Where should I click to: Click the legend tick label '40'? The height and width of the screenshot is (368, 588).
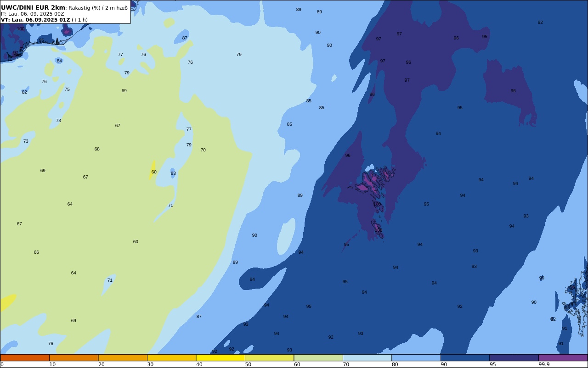point(199,364)
